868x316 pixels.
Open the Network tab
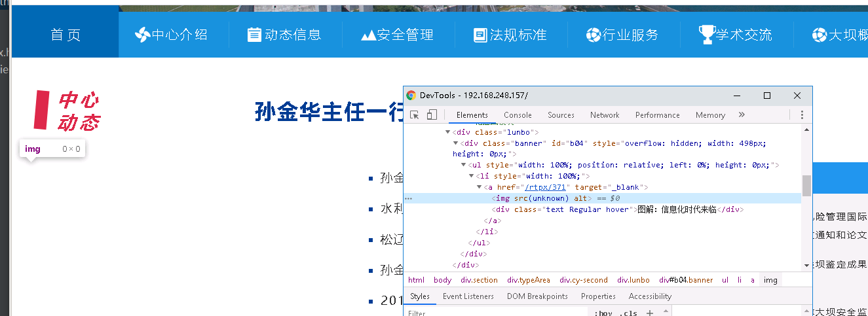tap(604, 115)
